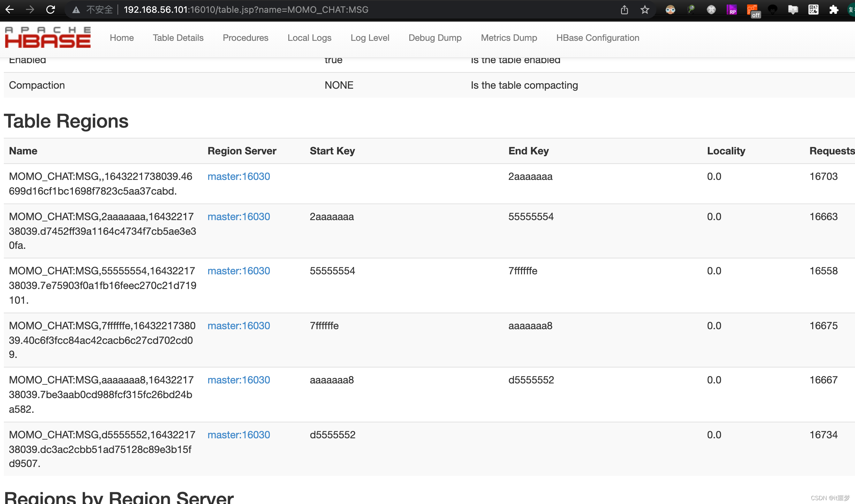
Task: Click requests value 16663
Action: pos(823,216)
